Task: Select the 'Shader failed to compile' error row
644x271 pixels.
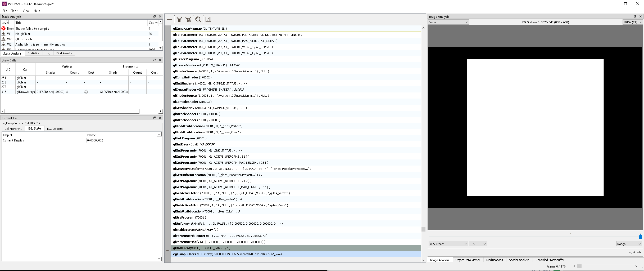Action: click(x=32, y=29)
